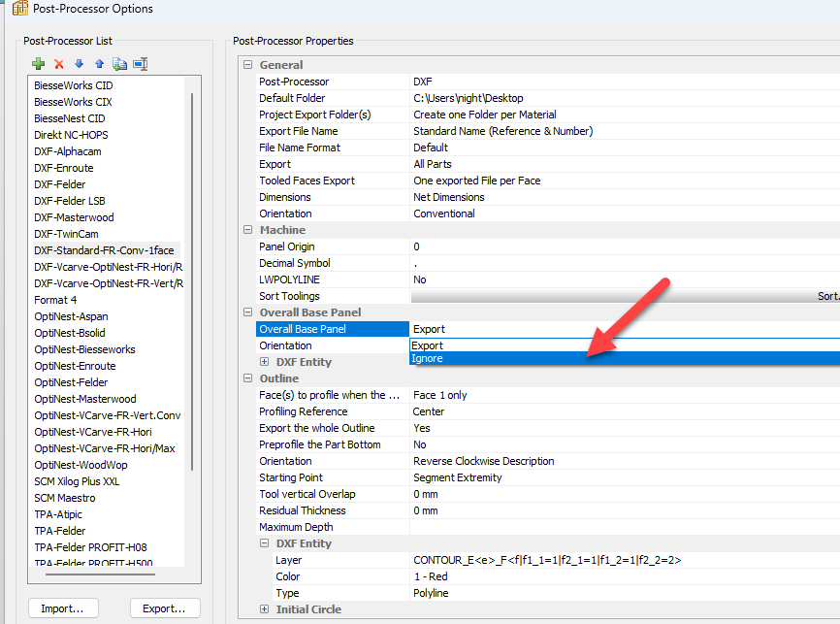Move selected post-processor up with blue arrow
The width and height of the screenshot is (840, 624).
[x=99, y=64]
